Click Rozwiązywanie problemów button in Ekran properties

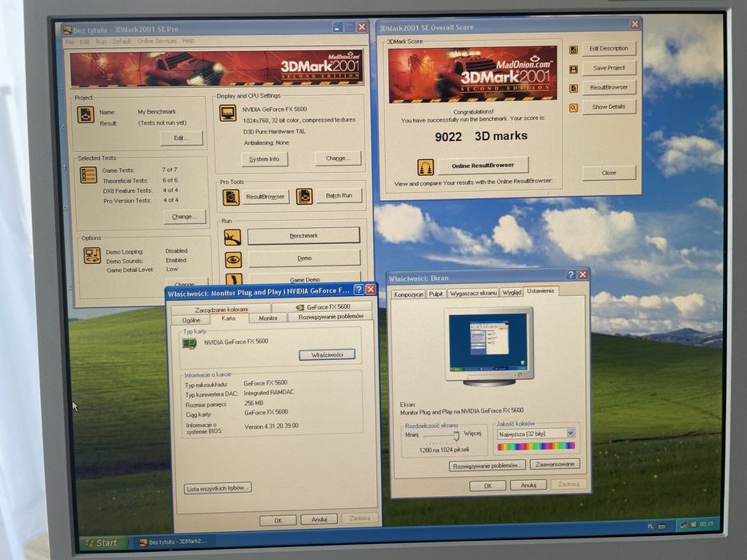point(487,466)
